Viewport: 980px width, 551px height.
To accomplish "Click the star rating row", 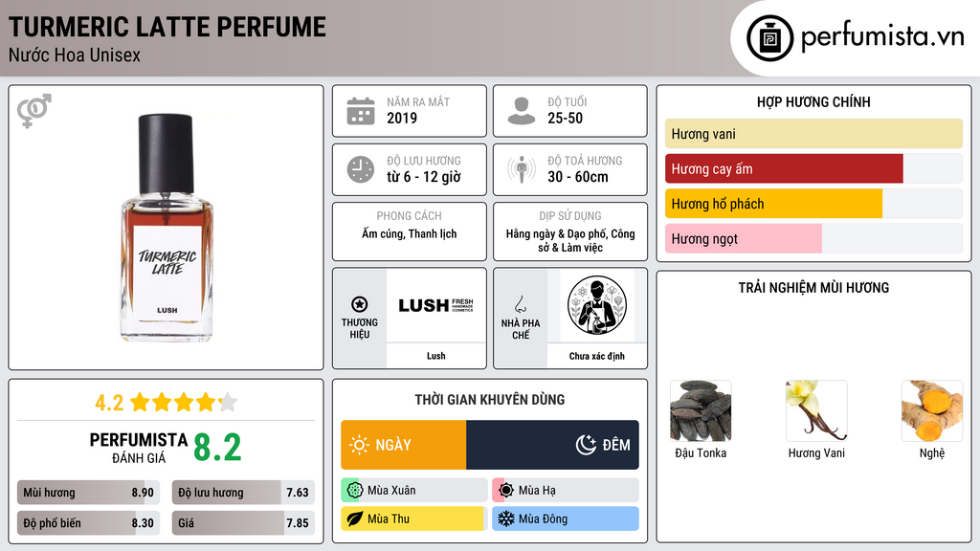I will point(184,403).
